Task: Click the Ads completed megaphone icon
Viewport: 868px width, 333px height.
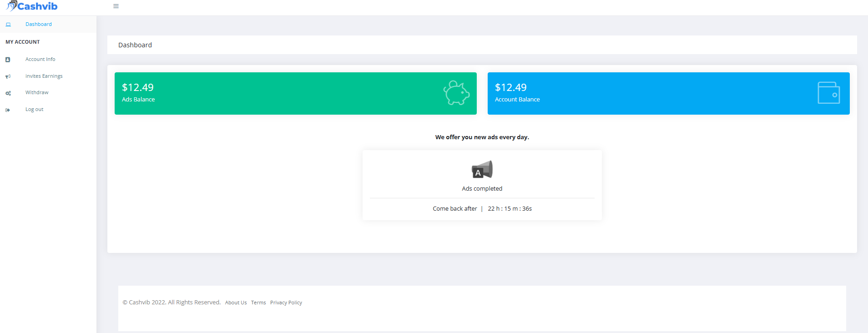Action: coord(482,170)
